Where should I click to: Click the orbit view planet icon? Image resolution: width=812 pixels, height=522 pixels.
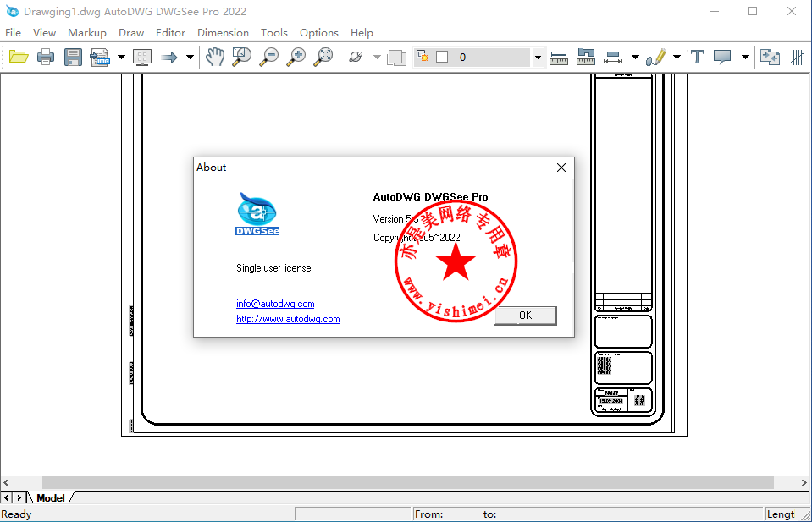[x=356, y=57]
